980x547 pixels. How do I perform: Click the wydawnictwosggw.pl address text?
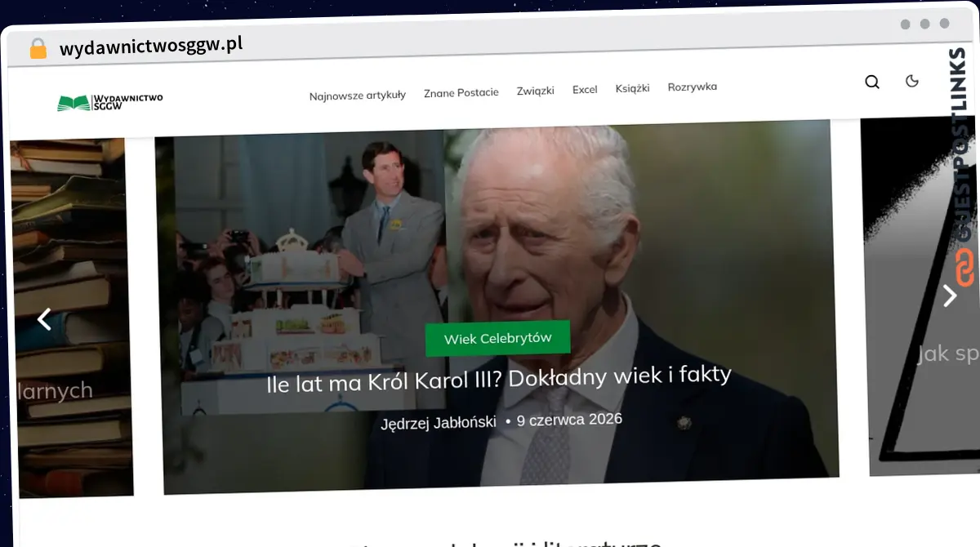151,46
